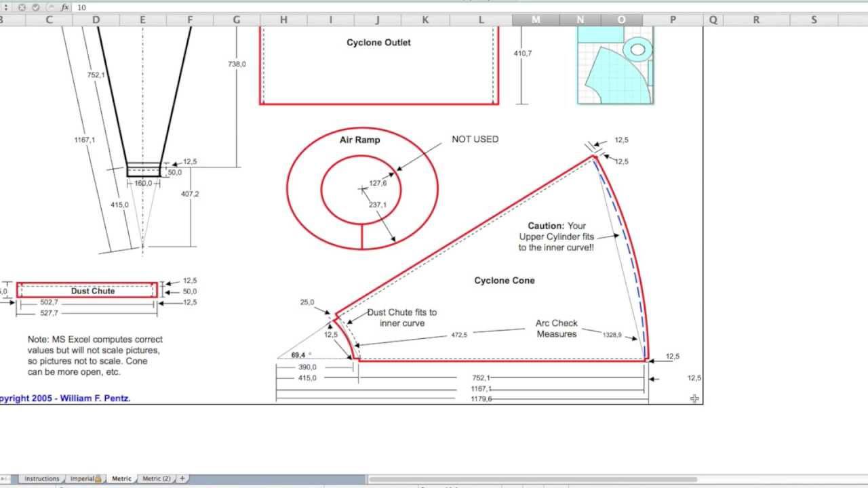Click the blue layout thumbnail picture
The width and height of the screenshot is (868, 488).
coord(615,65)
